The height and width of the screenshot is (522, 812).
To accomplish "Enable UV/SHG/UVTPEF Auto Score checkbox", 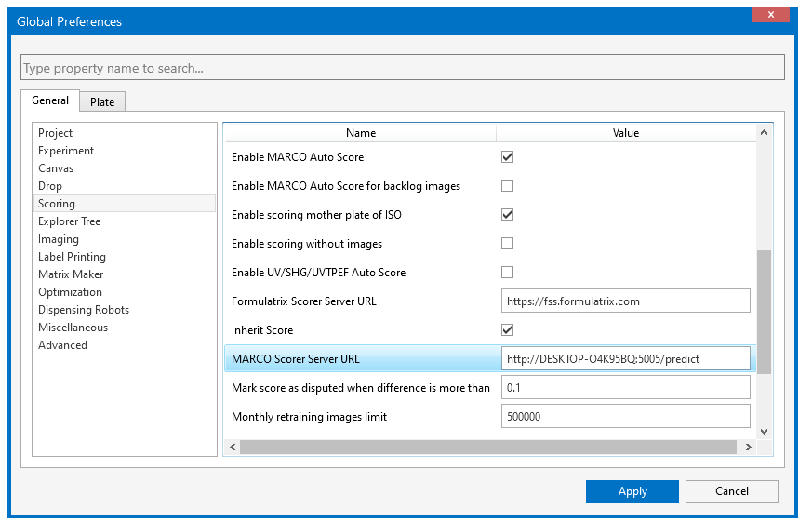I will pos(507,273).
